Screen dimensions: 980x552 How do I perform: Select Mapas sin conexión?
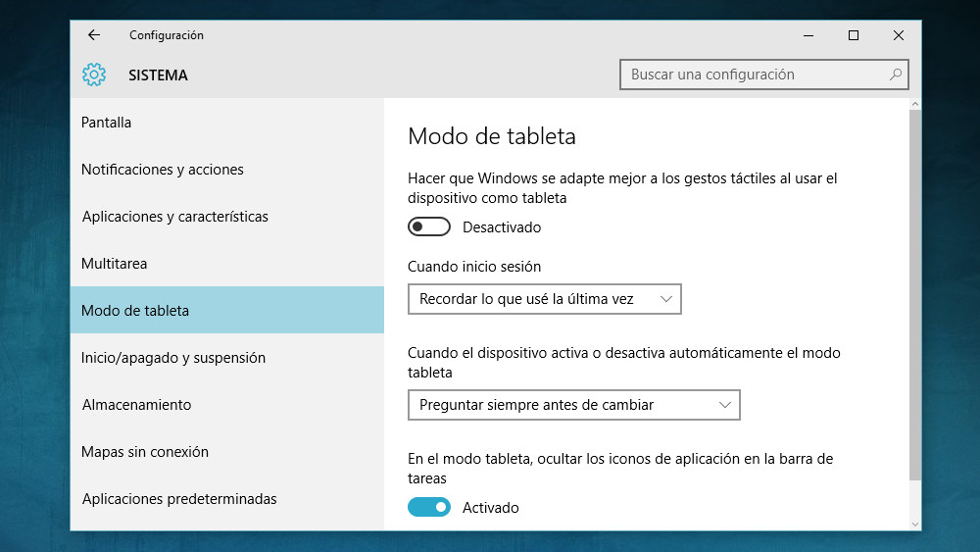click(x=227, y=451)
